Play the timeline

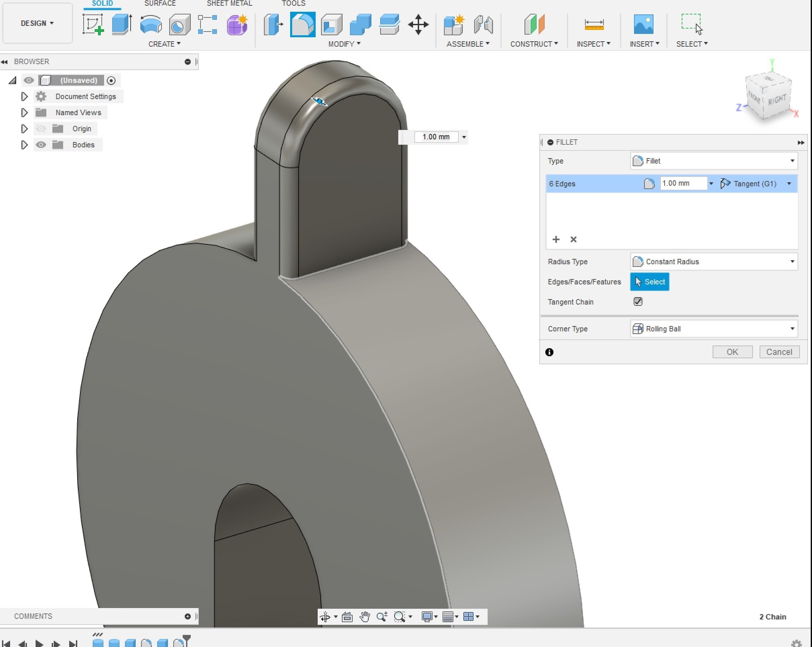pyautogui.click(x=39, y=644)
